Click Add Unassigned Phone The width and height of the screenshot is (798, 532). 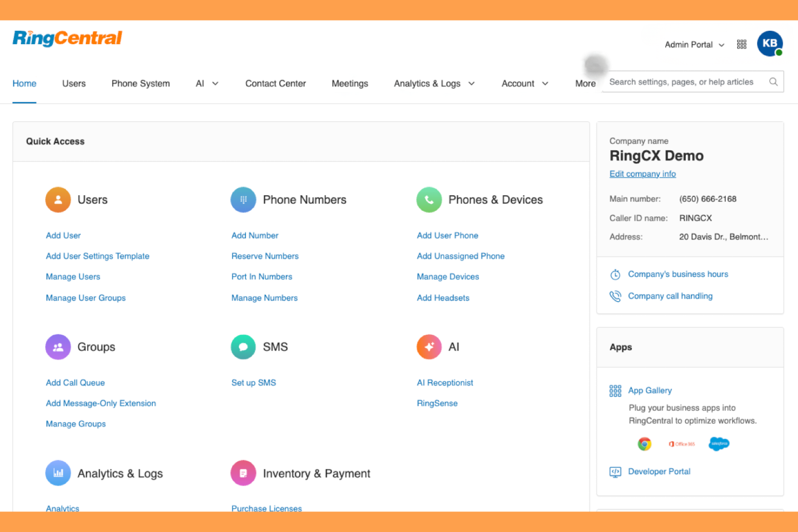(x=460, y=256)
